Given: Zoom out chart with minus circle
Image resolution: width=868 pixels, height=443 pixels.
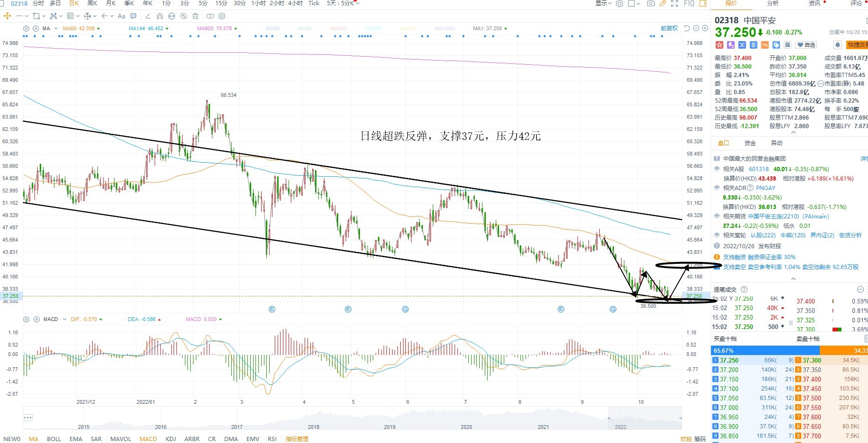Looking at the screenshot, I should point(696,28).
